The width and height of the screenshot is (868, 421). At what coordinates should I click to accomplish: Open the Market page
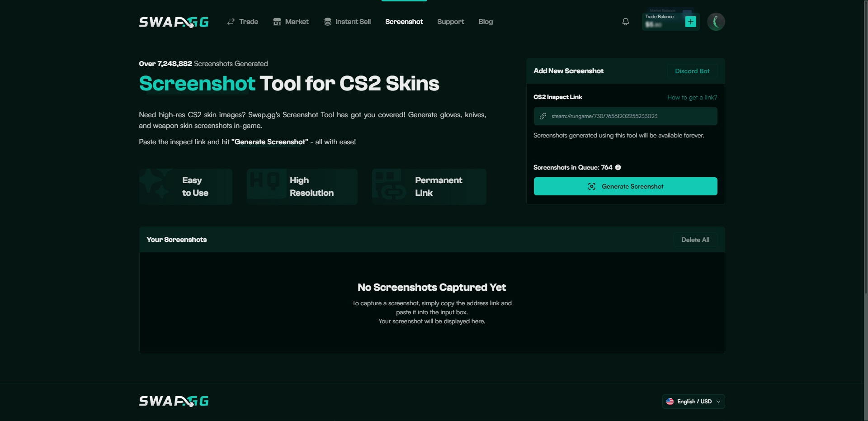291,22
